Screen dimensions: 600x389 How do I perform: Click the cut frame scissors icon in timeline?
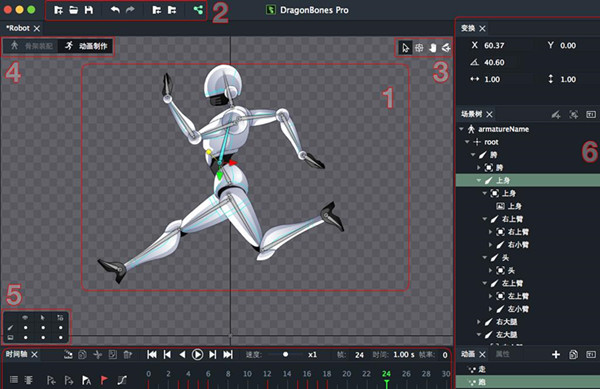click(98, 355)
